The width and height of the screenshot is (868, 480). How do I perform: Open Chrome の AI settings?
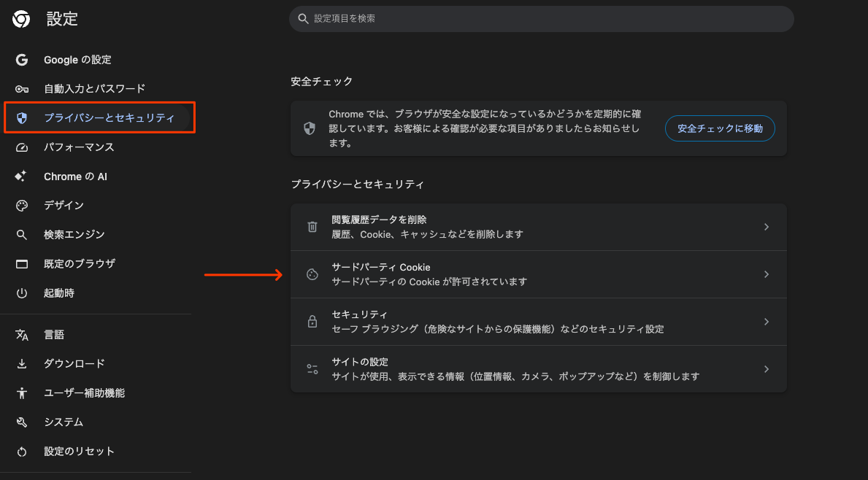click(75, 177)
